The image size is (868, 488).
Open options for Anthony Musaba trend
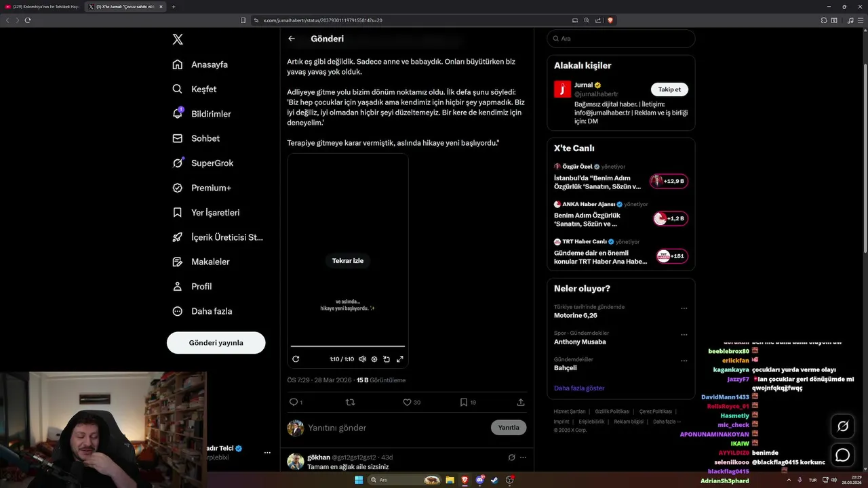click(684, 335)
